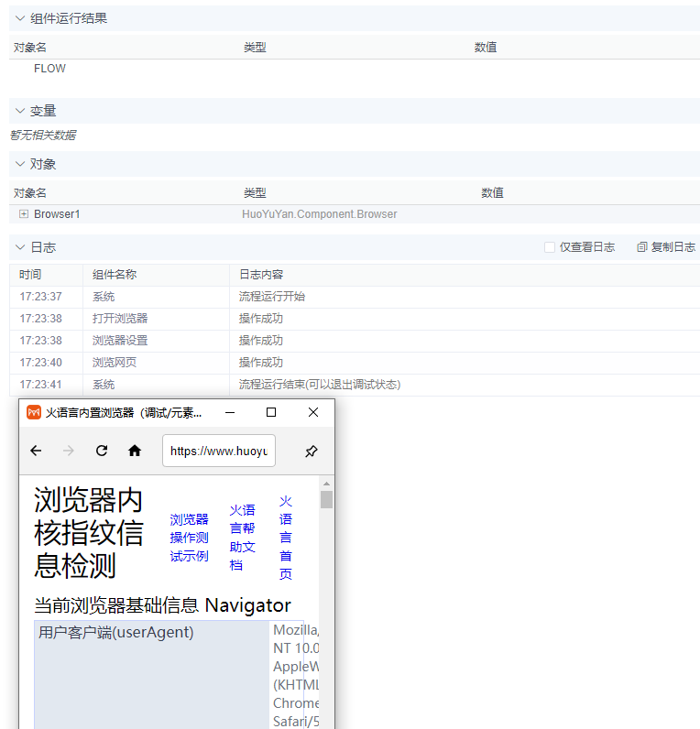Open the 火语言帮助文档 link

coord(242,538)
